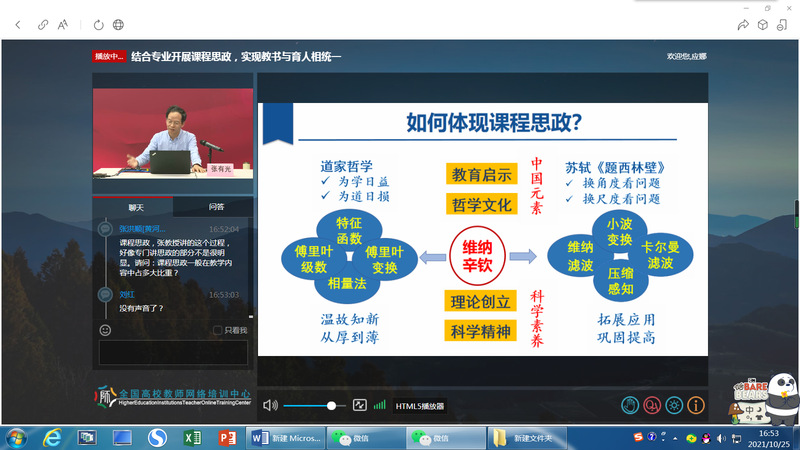Toggle the fullscreen icon beside volume slider
The width and height of the screenshot is (800, 450).
[360, 405]
